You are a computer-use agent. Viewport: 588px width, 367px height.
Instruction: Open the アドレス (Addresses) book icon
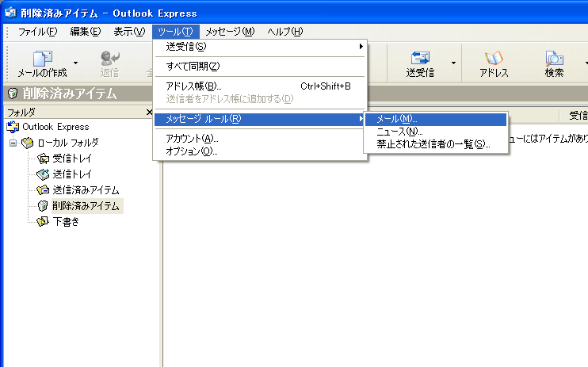(x=494, y=59)
